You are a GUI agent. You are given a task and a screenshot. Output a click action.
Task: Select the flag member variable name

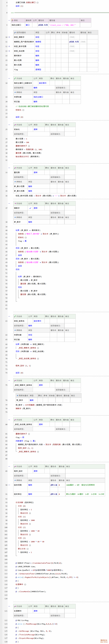16,69
